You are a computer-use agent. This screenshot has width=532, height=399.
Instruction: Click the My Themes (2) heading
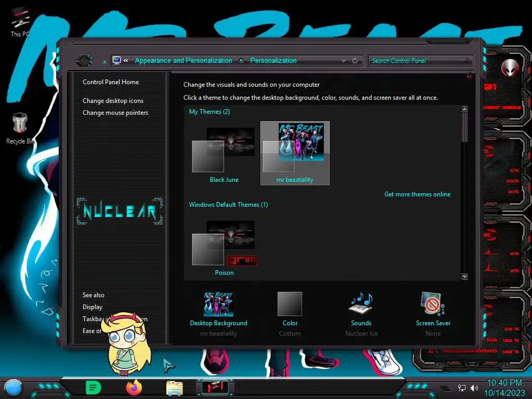tap(209, 112)
